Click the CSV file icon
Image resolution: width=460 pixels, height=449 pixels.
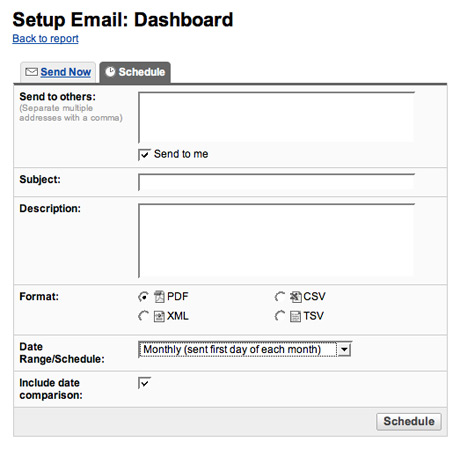[x=295, y=296]
